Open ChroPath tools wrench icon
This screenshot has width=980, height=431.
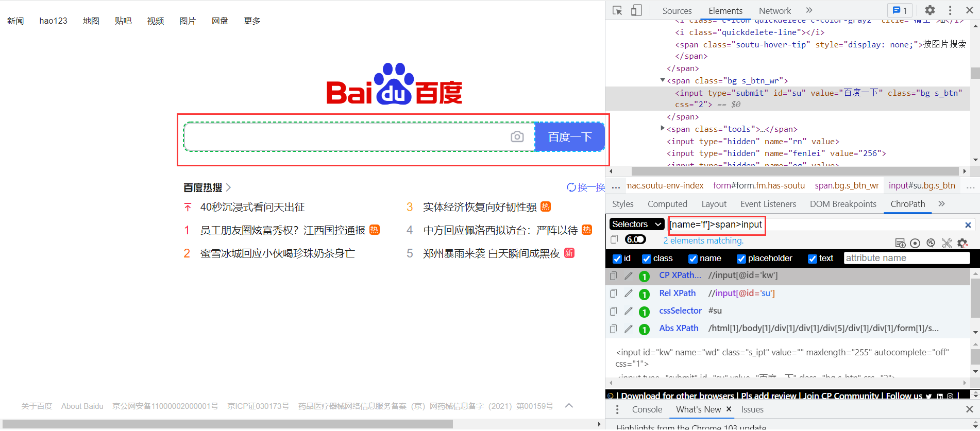[947, 243]
